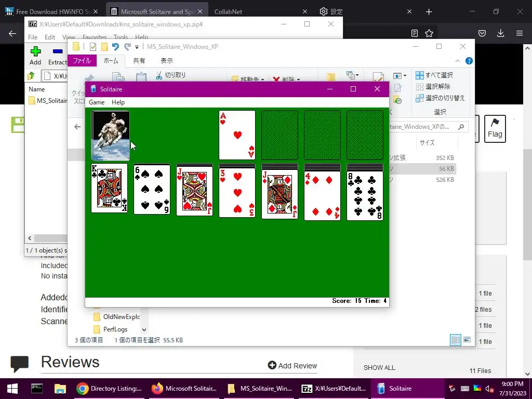Viewport: 532px width, 399px height.
Task: Open Edit menu in 7-Zip
Action: coord(49,37)
